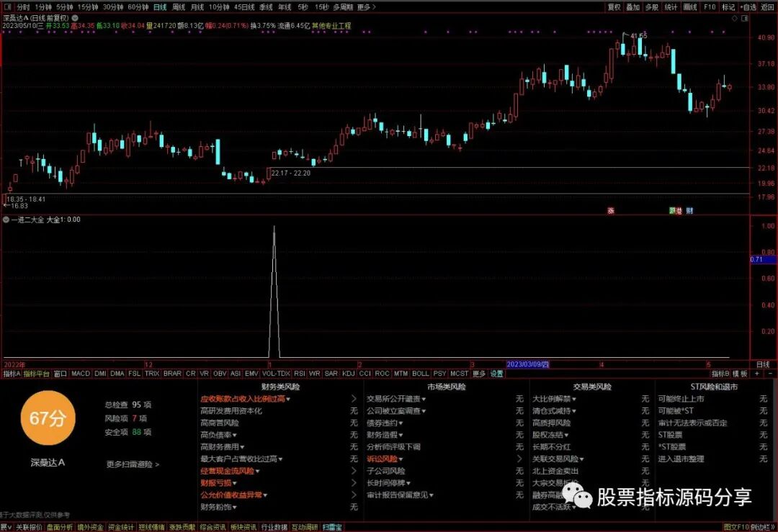The image size is (778, 532).
Task: Open the F10 company info
Action: 710,7
